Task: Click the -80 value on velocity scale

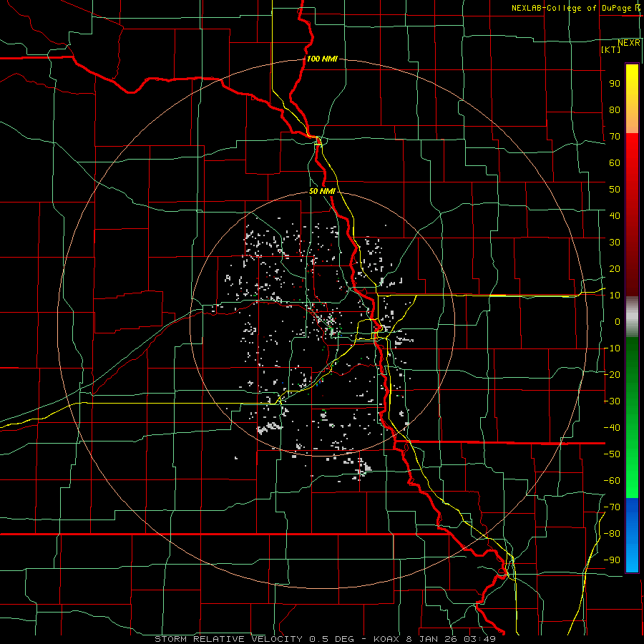Action: tap(612, 534)
